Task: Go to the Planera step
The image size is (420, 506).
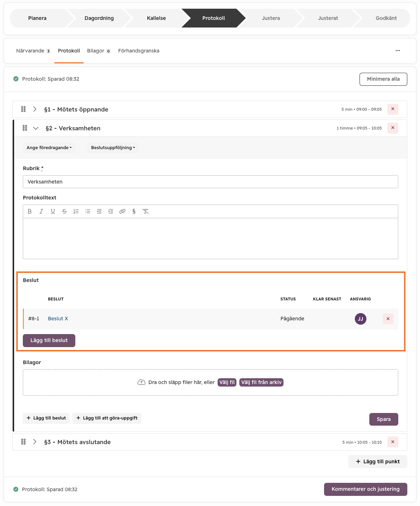Action: click(37, 18)
